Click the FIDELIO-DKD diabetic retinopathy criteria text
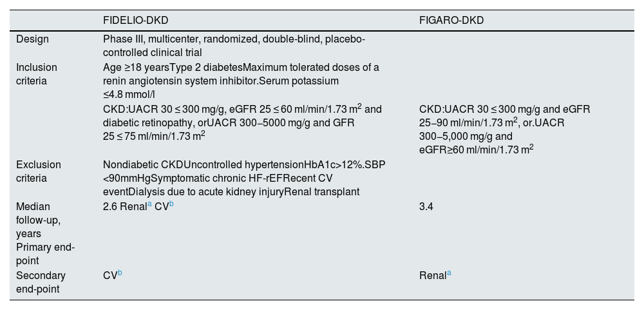Viewport: 644px width, 310px height. (x=242, y=122)
